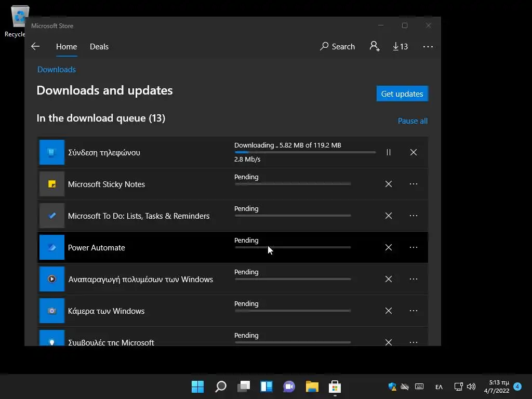Open the See more menu in header

pyautogui.click(x=428, y=46)
